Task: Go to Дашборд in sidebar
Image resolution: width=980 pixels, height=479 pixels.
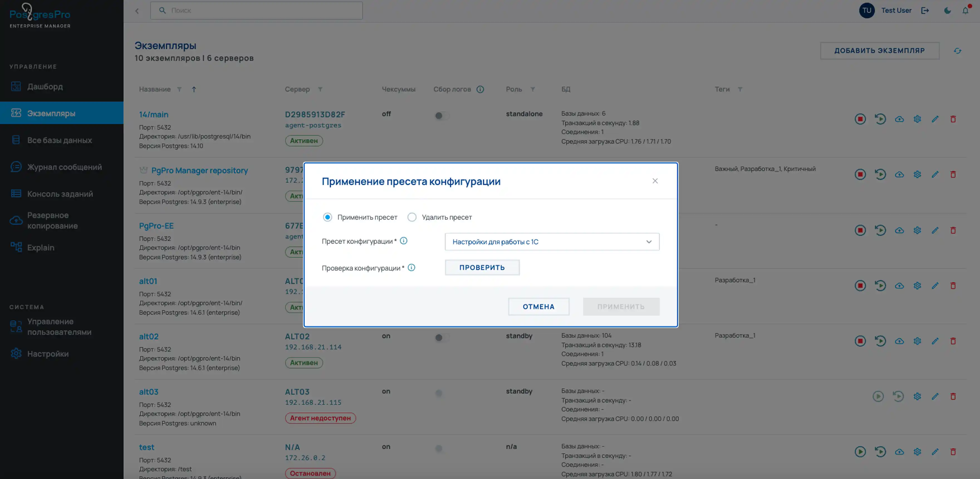Action: click(45, 87)
